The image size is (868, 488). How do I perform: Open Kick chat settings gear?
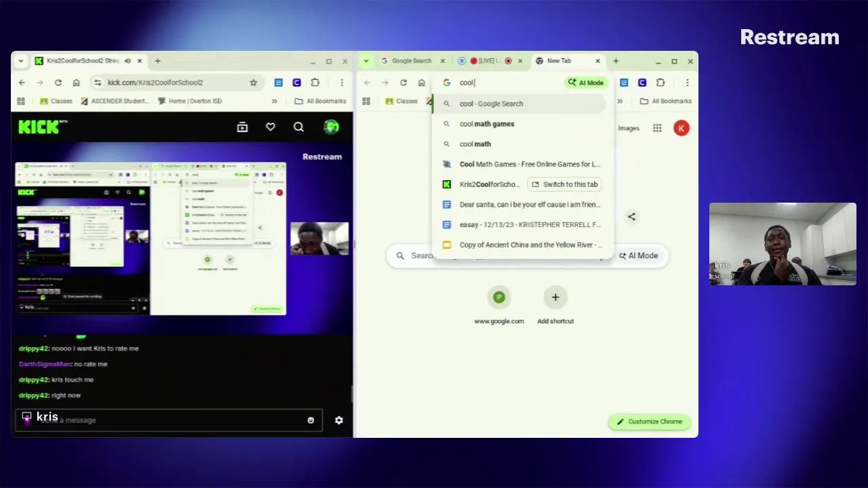pyautogui.click(x=339, y=420)
